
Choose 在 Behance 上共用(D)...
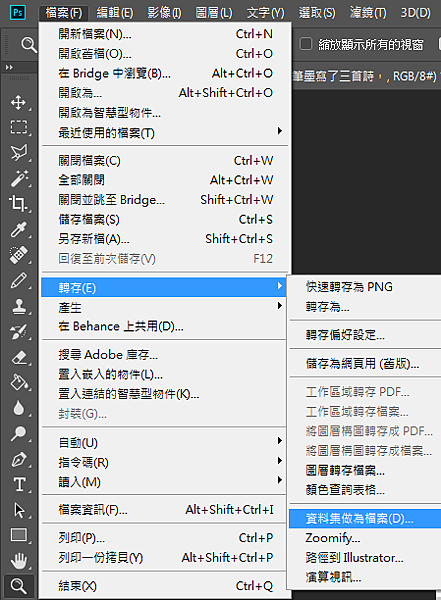pyautogui.click(x=164, y=326)
